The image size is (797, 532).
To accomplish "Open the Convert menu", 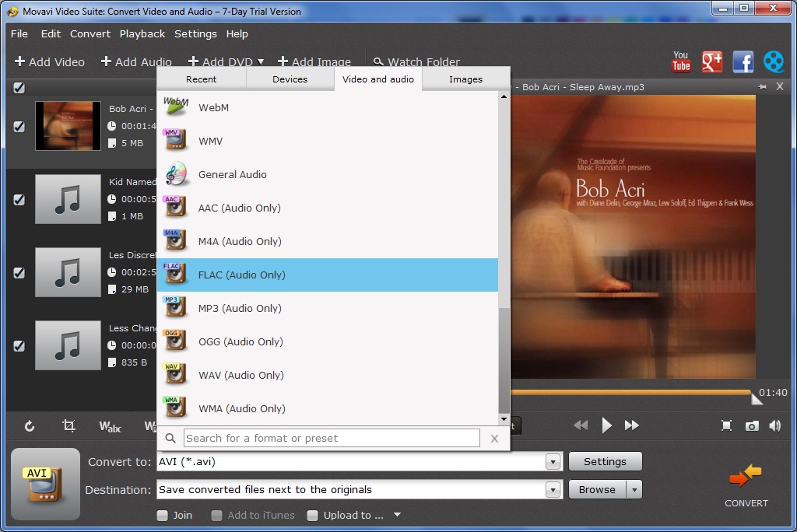I will pos(90,34).
